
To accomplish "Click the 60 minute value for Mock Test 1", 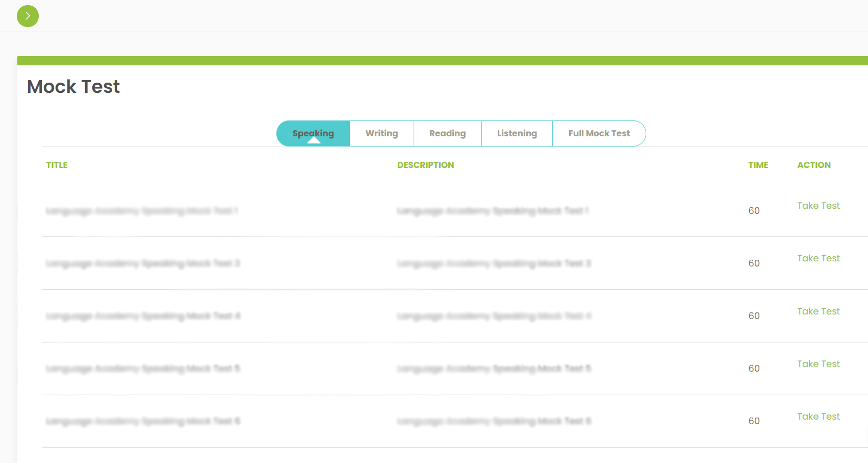I will [x=754, y=210].
